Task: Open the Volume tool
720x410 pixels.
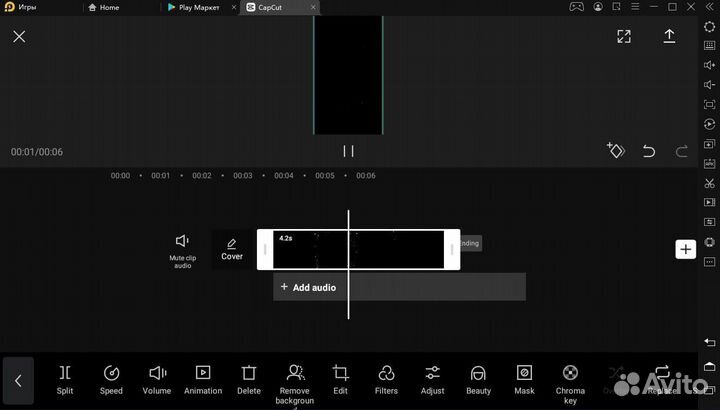Action: (x=157, y=379)
